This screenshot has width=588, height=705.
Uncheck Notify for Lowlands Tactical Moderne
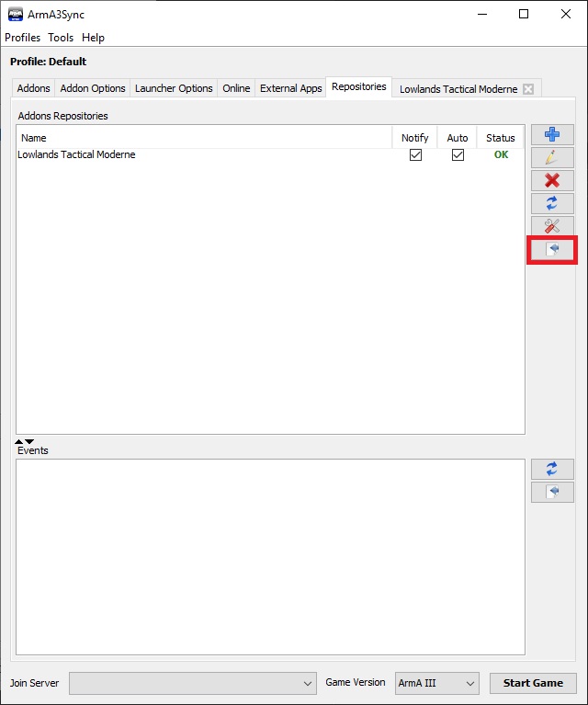tap(415, 155)
